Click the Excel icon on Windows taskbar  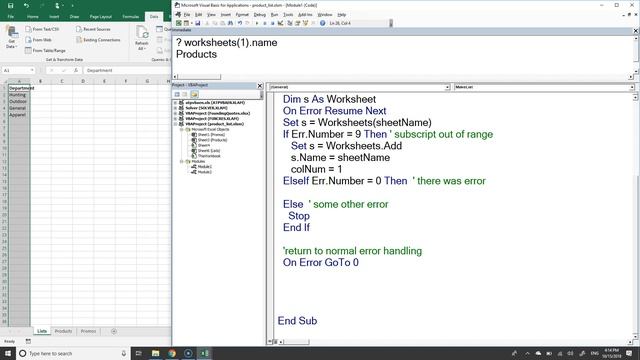204,353
